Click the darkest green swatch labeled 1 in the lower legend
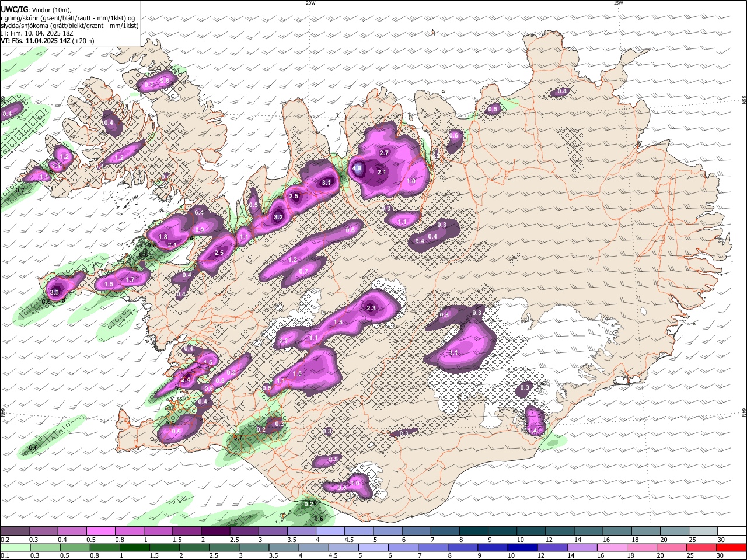The width and height of the screenshot is (747, 560). coord(134,548)
